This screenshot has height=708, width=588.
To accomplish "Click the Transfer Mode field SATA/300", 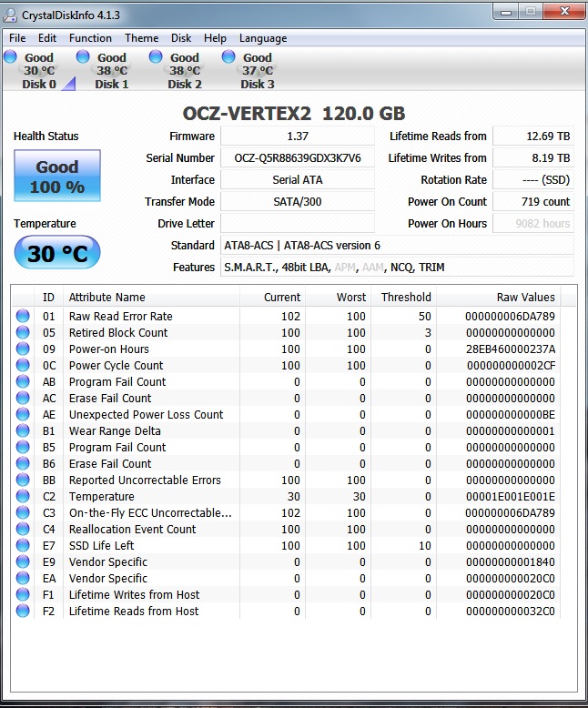I will pos(298,201).
